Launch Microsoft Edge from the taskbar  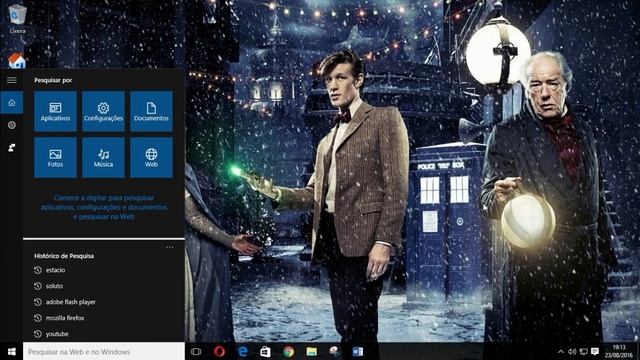(x=243, y=351)
